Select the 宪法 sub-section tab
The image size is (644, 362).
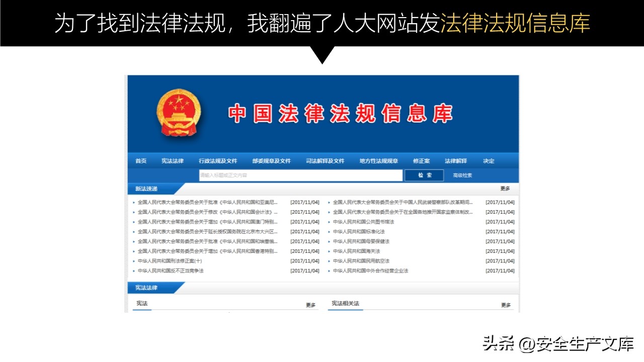(x=142, y=304)
